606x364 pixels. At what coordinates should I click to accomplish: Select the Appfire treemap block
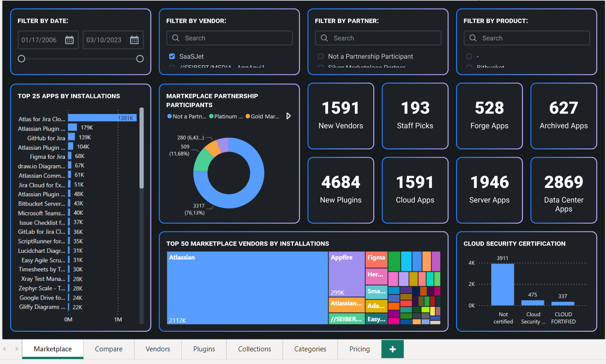point(347,275)
